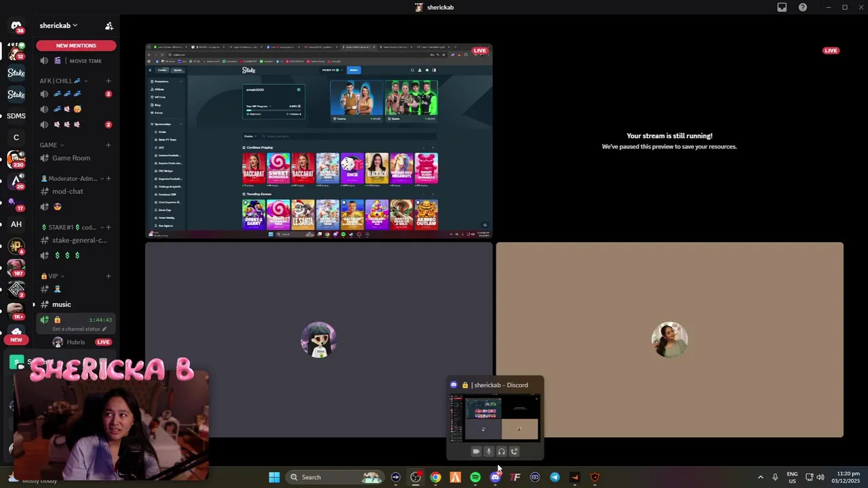Open the volume control in tray
Viewport: 868px width, 488px height.
pyautogui.click(x=821, y=477)
